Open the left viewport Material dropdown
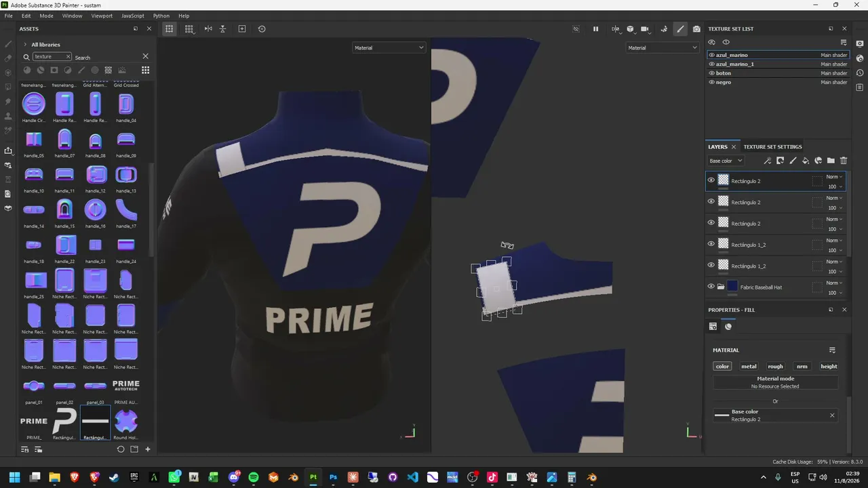 click(389, 47)
